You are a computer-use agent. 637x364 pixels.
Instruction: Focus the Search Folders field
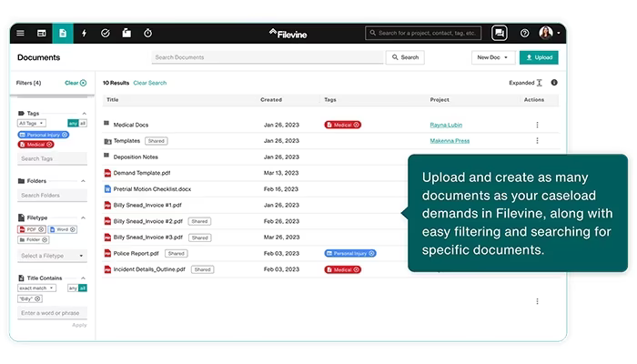[52, 196]
